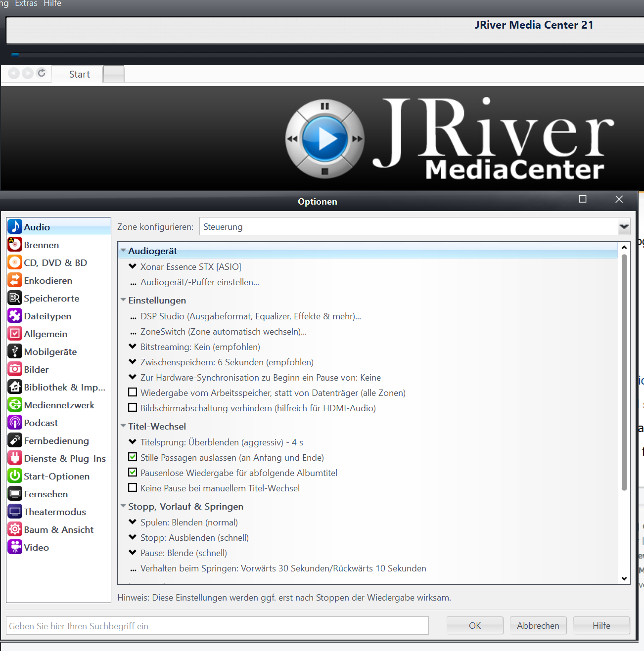Select the Mediennetzwerk icon
644x651 pixels.
coord(15,405)
